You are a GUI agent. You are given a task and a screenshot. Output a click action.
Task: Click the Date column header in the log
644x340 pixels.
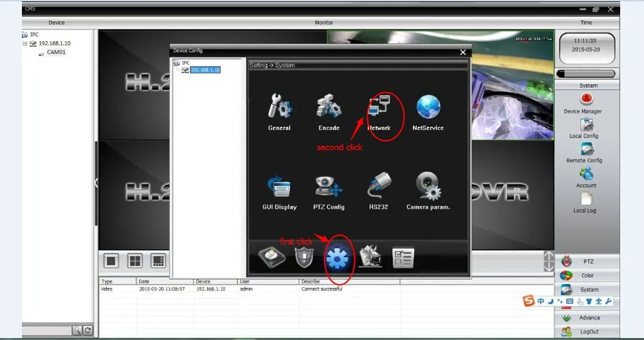point(165,281)
